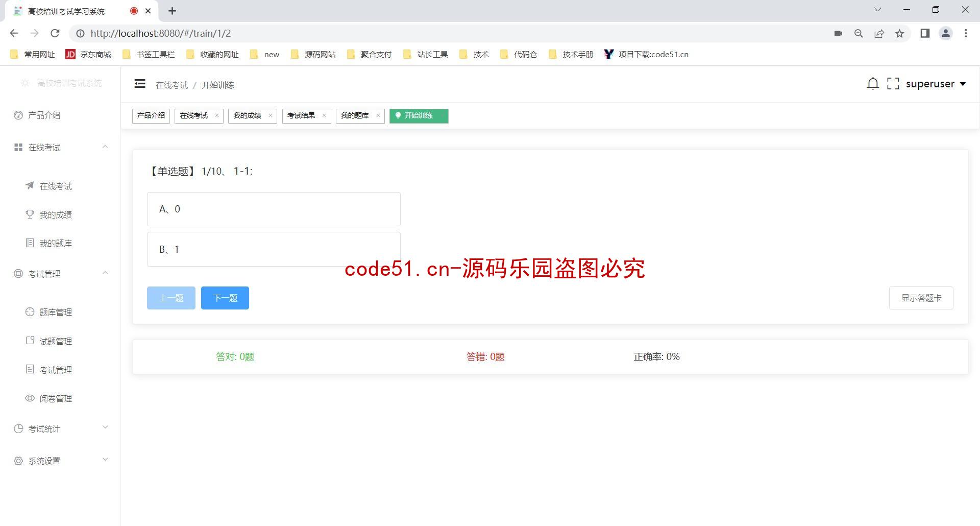Open 在线考试 submenu item with paper plane icon
The height and width of the screenshot is (526, 980).
tap(60, 186)
